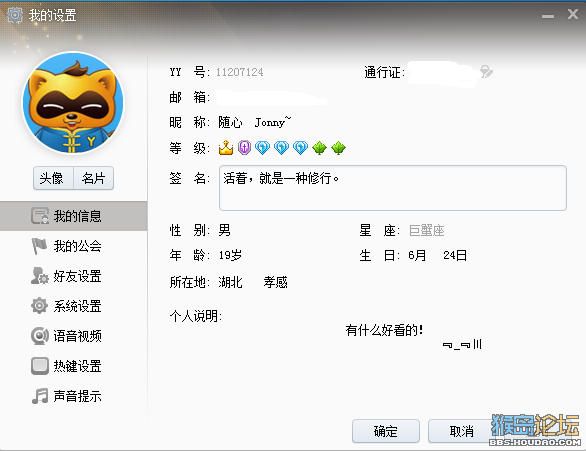
Task: Select 我的信息 in the sidebar
Action: 73,216
